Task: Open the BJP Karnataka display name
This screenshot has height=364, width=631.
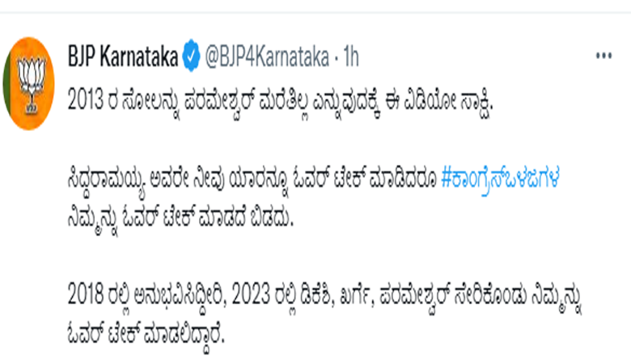Action: [x=123, y=56]
